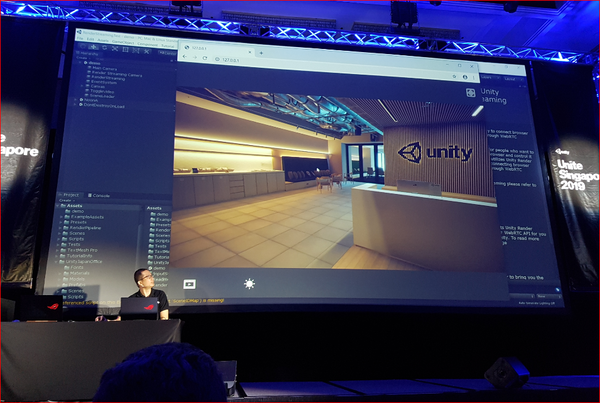Switch to the Console tab
The width and height of the screenshot is (600, 403).
tap(99, 196)
